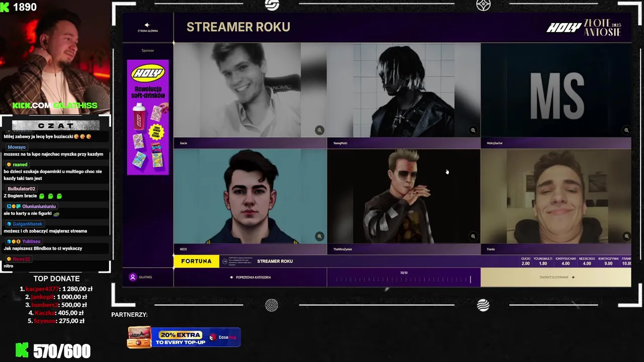The image size is (644, 362).
Task: Click the IENITROZYNIAI 9.00 odds
Action: pyautogui.click(x=608, y=261)
